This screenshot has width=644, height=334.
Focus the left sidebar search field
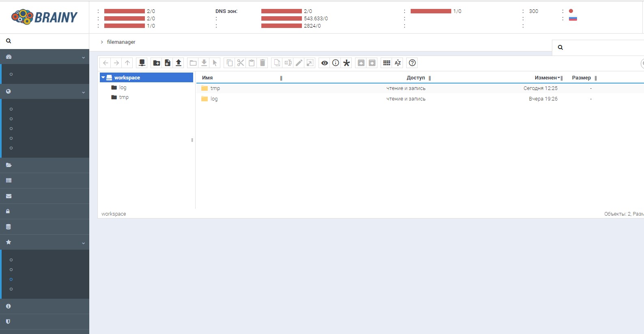(x=45, y=41)
